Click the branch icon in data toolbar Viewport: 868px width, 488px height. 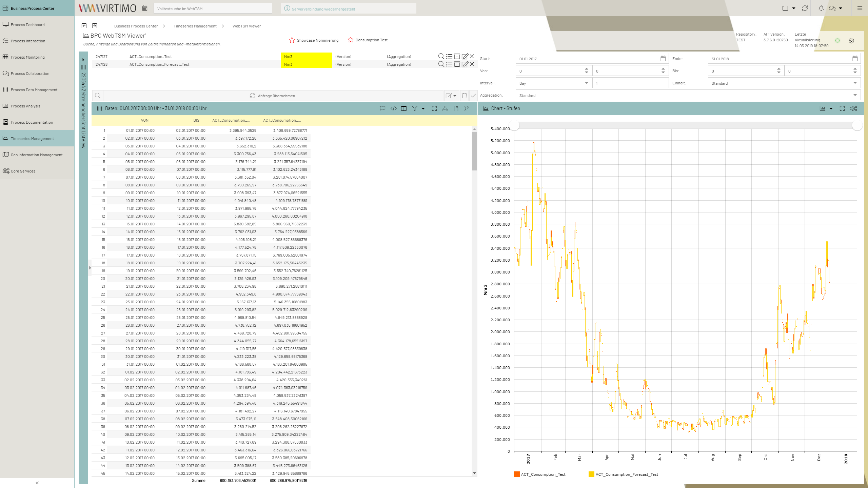(x=467, y=108)
